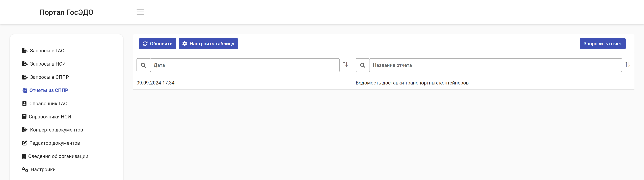644x180 pixels.
Task: Click the Справочники НСИ book icon
Action: click(x=24, y=117)
